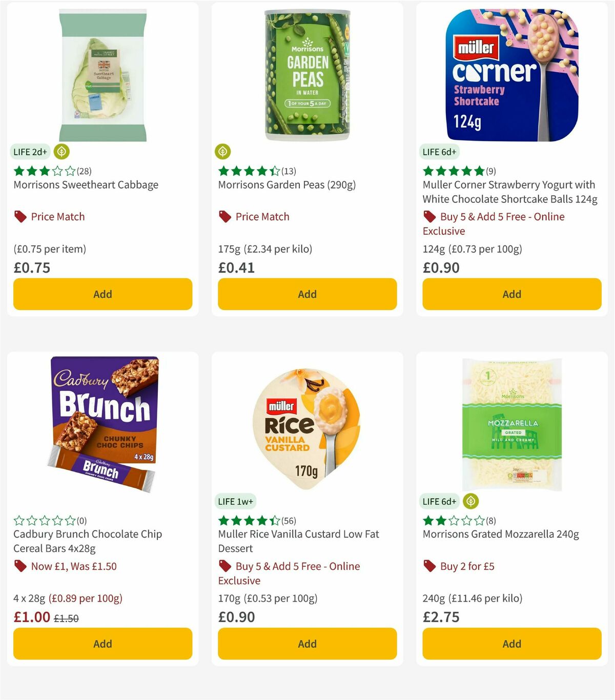Add Morrisons Grated Mozzarella to the basket
The width and height of the screenshot is (615, 700).
(x=511, y=644)
